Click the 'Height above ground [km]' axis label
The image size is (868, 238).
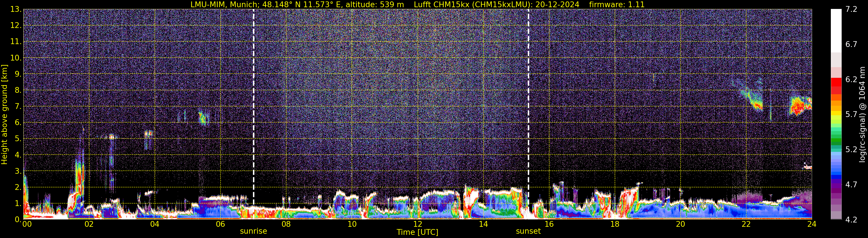tap(4, 114)
